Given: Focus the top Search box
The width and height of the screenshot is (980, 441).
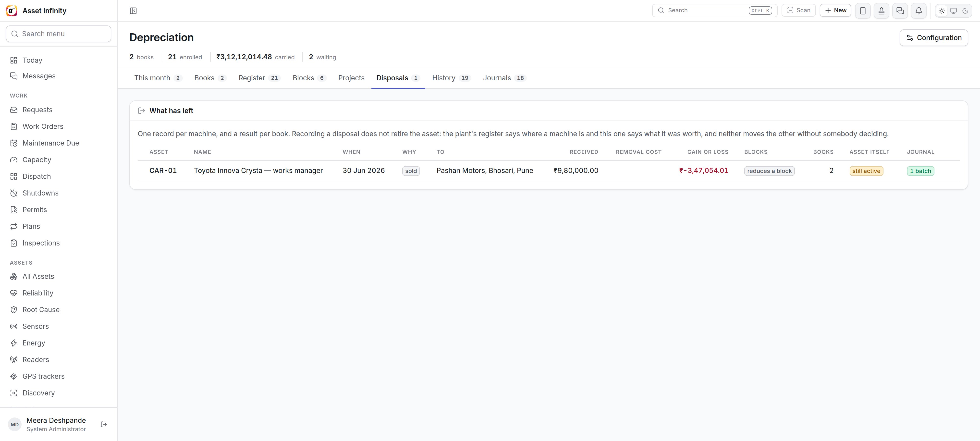Looking at the screenshot, I should (714, 10).
